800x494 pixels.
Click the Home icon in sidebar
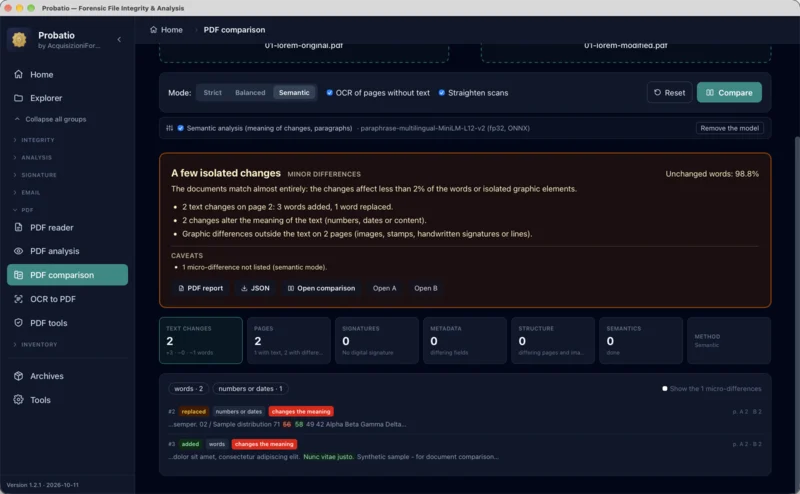(x=18, y=75)
